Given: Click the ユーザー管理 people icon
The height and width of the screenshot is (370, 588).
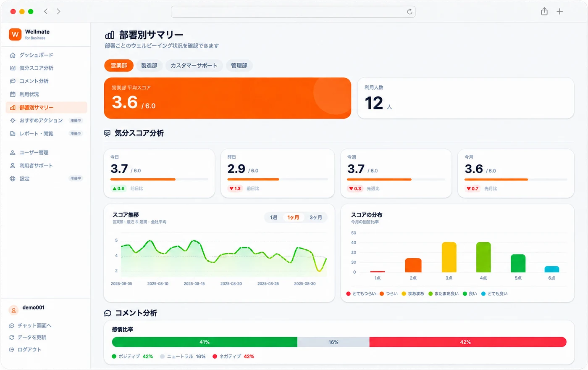Looking at the screenshot, I should click(x=13, y=153).
